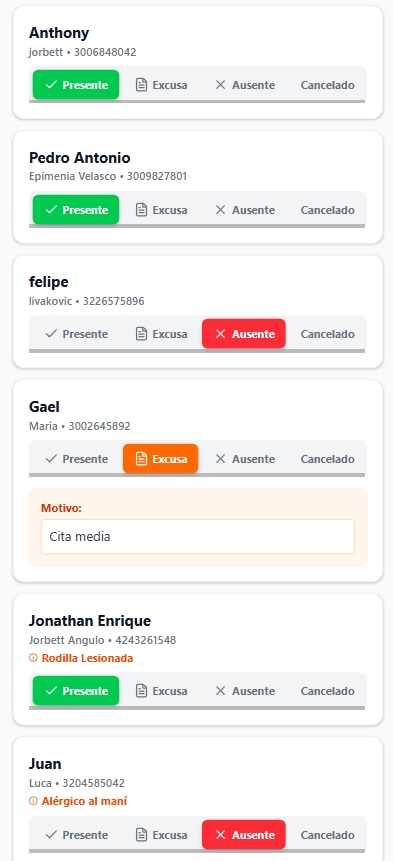Image resolution: width=393 pixels, height=861 pixels.
Task: Select Cancelado for Pedro Antonio
Action: 327,210
